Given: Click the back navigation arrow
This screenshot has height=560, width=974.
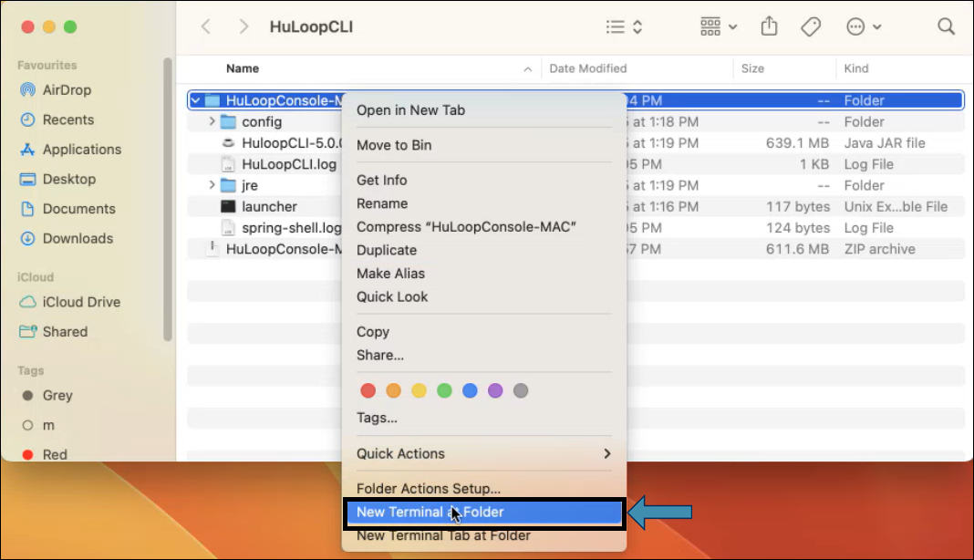Looking at the screenshot, I should (206, 26).
